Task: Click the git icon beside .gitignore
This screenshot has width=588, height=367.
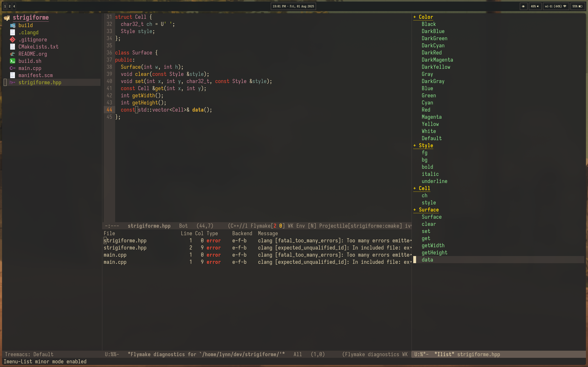Action: click(13, 40)
